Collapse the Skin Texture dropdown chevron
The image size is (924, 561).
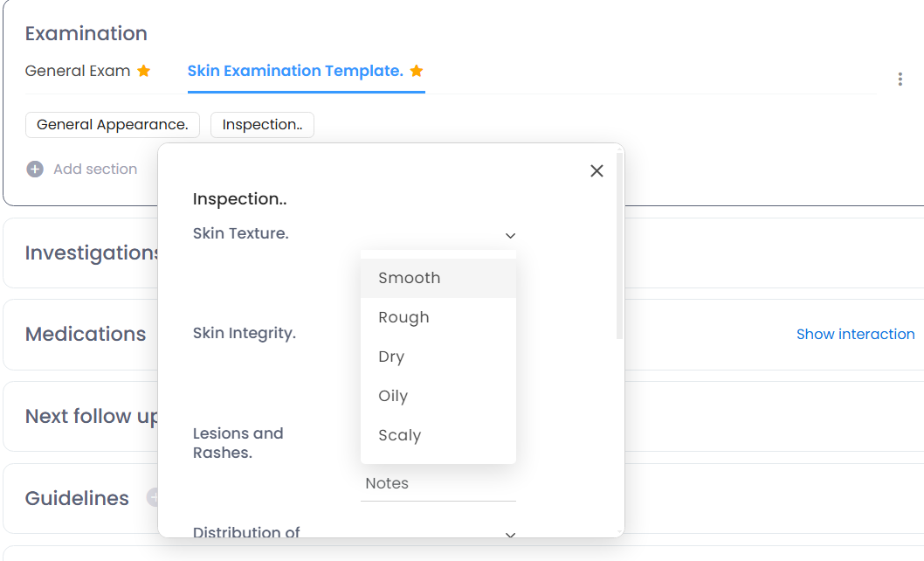511,235
